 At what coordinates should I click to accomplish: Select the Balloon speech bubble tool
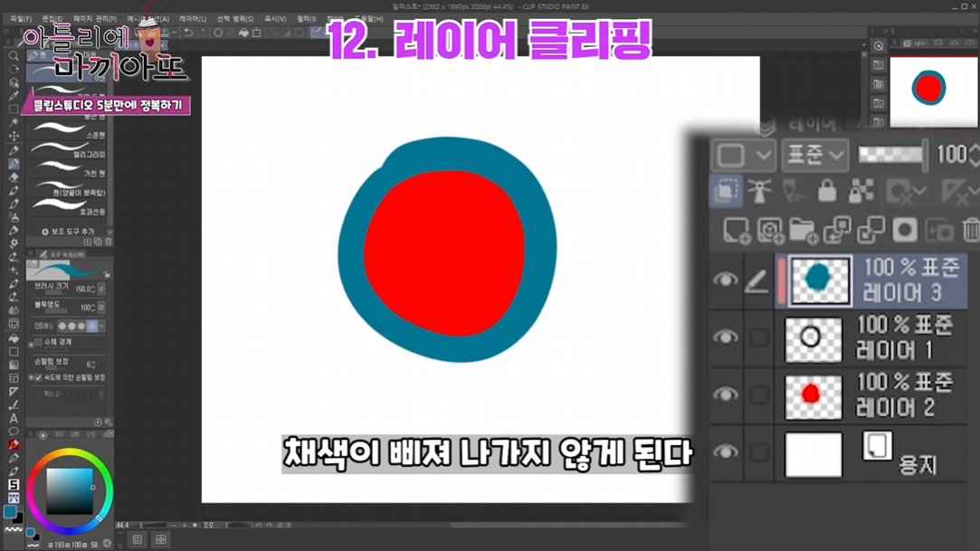14,432
